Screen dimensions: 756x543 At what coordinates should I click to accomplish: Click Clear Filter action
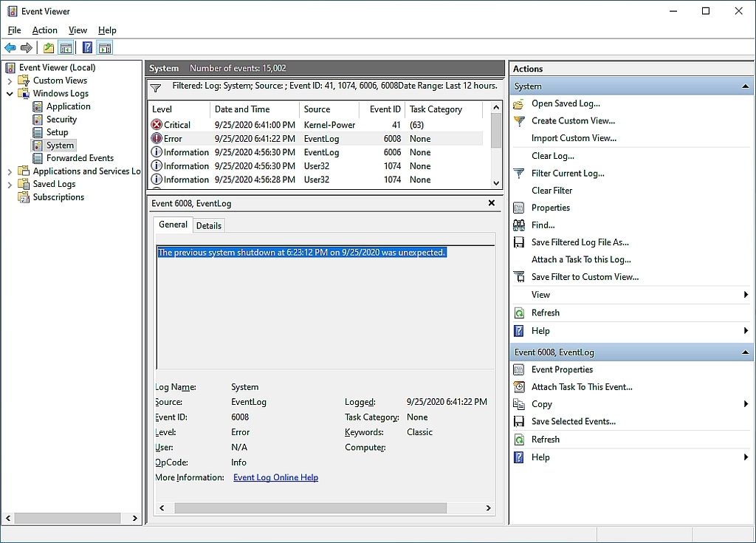click(551, 191)
